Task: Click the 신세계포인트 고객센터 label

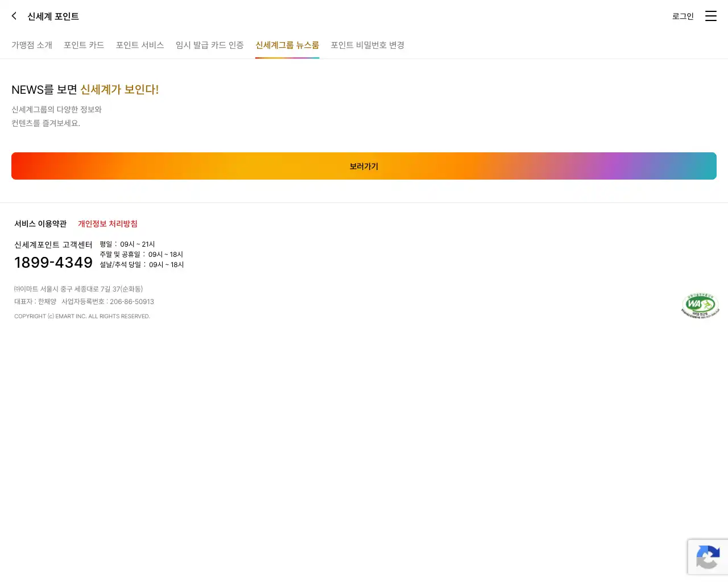Action: coord(53,245)
